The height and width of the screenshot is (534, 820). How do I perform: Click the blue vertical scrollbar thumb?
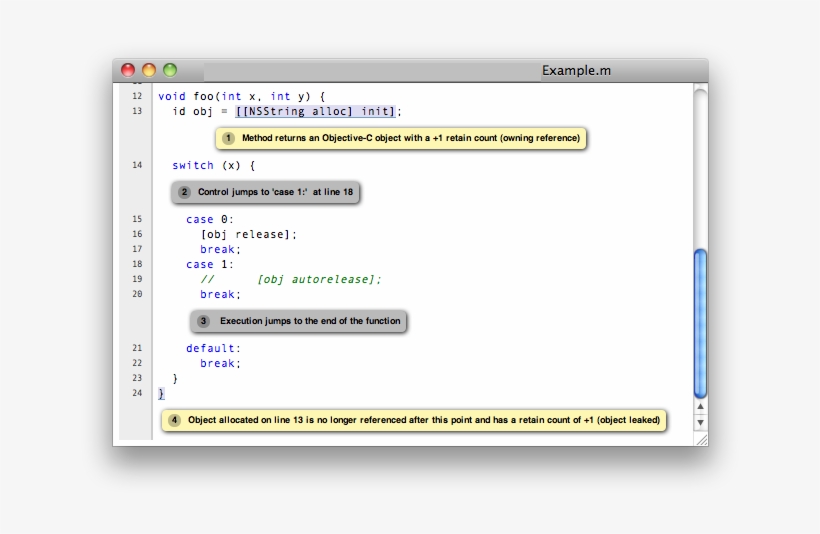pos(700,322)
